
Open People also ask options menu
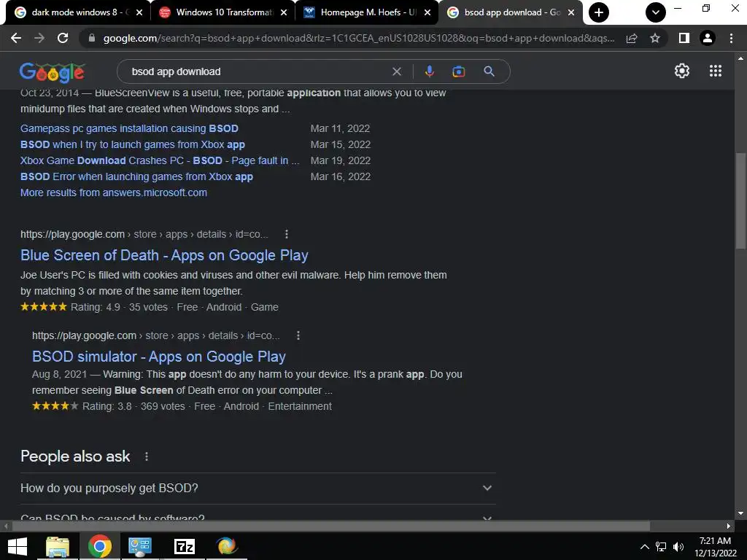[146, 456]
